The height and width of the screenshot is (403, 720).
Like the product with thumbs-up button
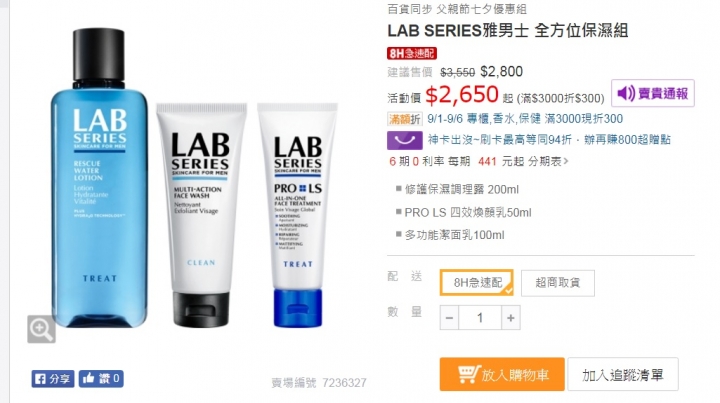(x=101, y=379)
